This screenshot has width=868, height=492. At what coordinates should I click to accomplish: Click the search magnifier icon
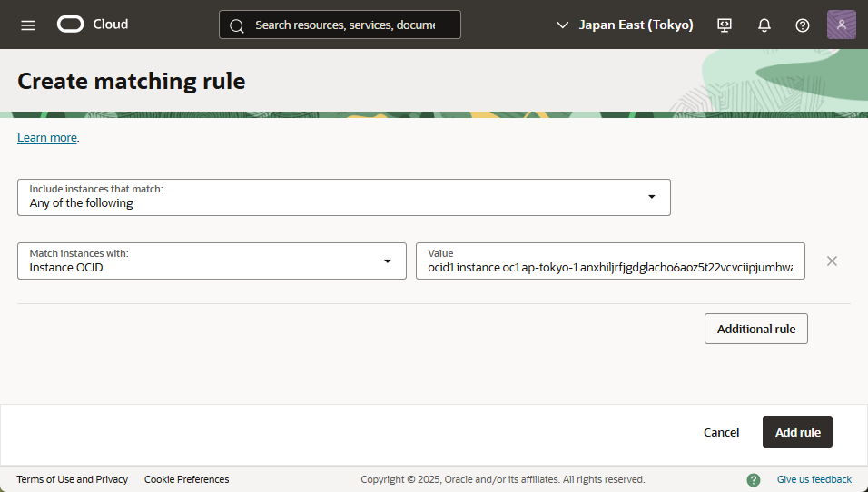pyautogui.click(x=237, y=25)
